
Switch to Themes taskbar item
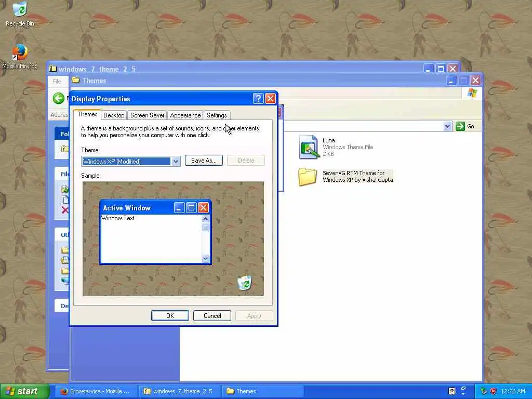[262, 391]
